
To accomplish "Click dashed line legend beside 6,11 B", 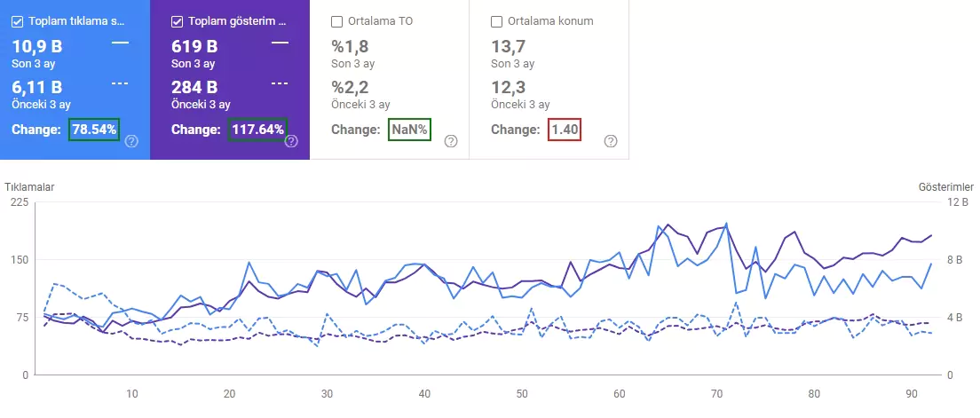I will pyautogui.click(x=120, y=83).
